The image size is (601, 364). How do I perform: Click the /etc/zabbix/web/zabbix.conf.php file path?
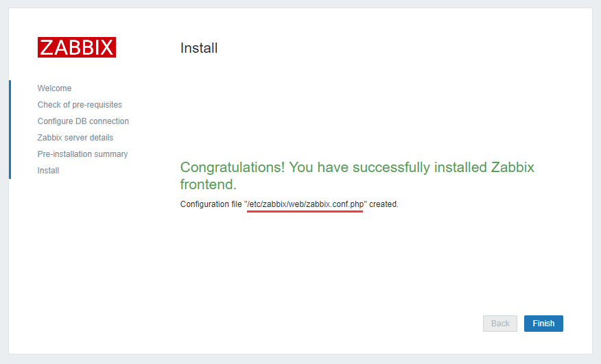point(305,204)
